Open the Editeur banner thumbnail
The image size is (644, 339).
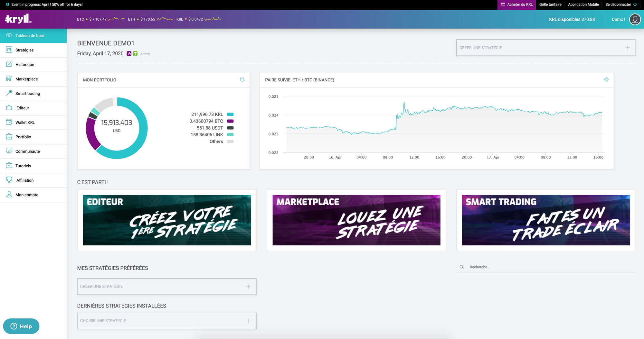click(167, 220)
